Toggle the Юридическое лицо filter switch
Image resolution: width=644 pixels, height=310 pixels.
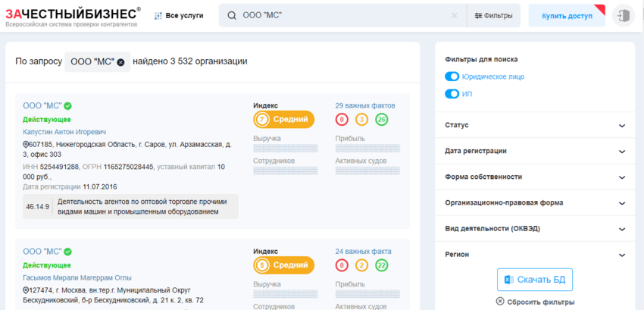tap(452, 77)
